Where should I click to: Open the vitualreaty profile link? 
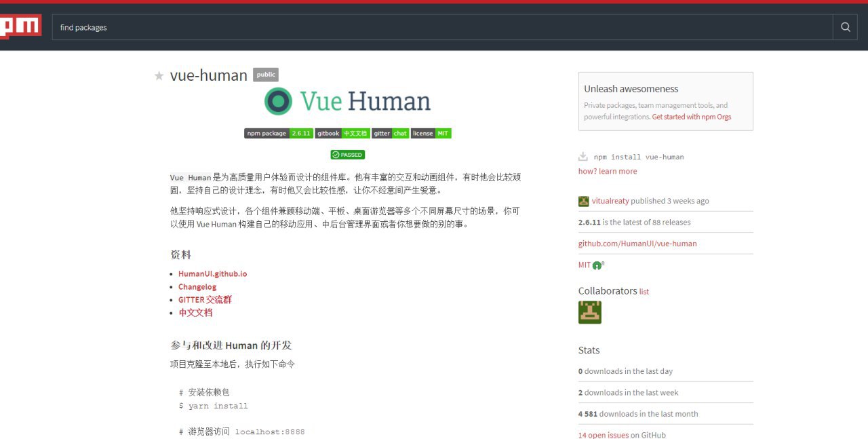(x=610, y=201)
